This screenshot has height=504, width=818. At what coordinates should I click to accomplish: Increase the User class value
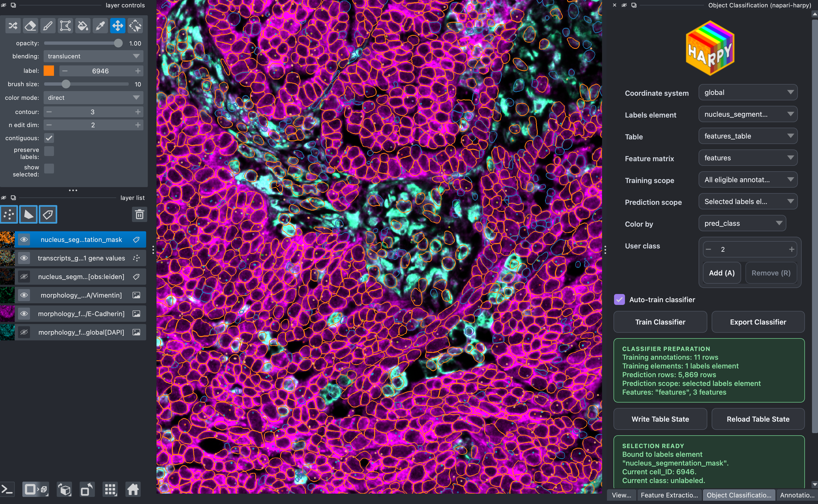(x=792, y=249)
